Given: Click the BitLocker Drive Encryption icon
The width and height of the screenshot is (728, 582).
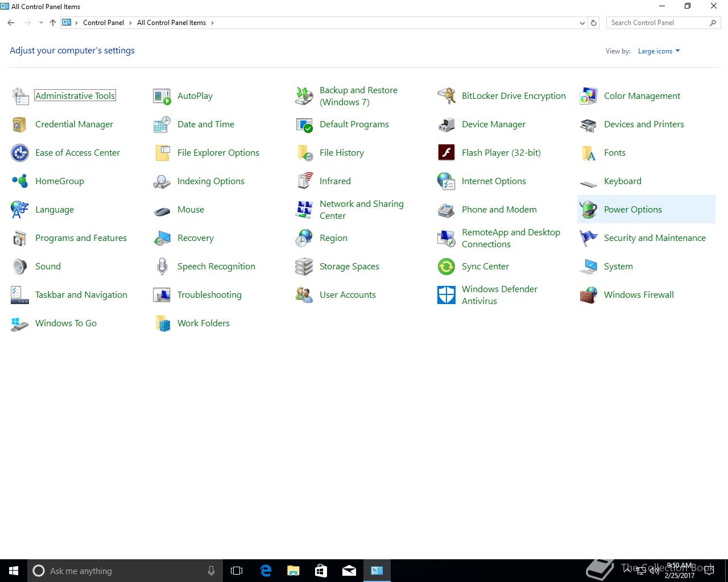Looking at the screenshot, I should coord(446,96).
